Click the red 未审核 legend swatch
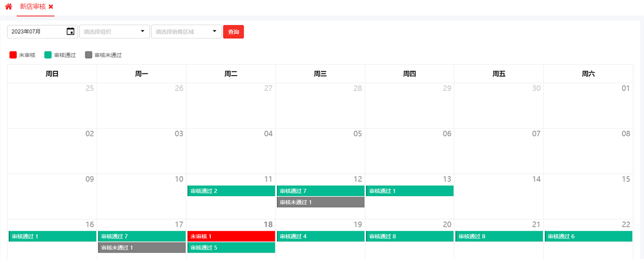This screenshot has height=259, width=644. 13,55
